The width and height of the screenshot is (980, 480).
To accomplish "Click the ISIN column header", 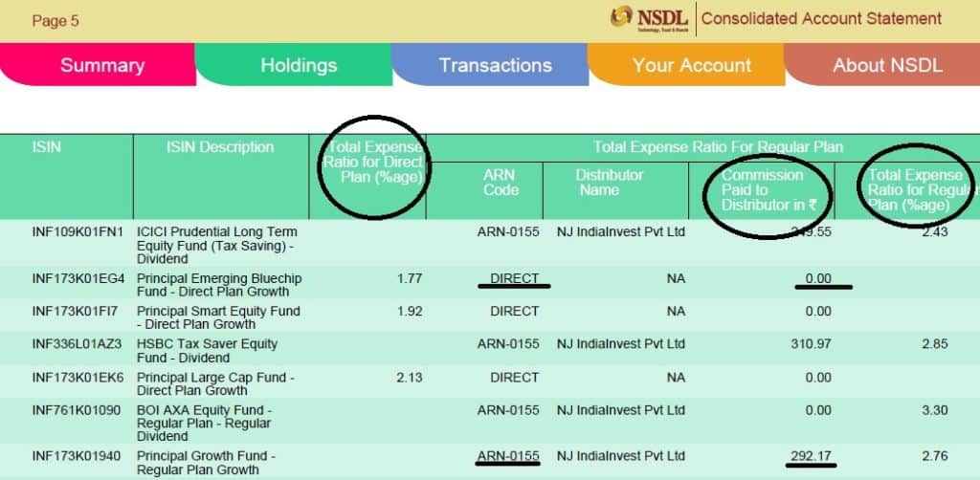I will coord(47,147).
